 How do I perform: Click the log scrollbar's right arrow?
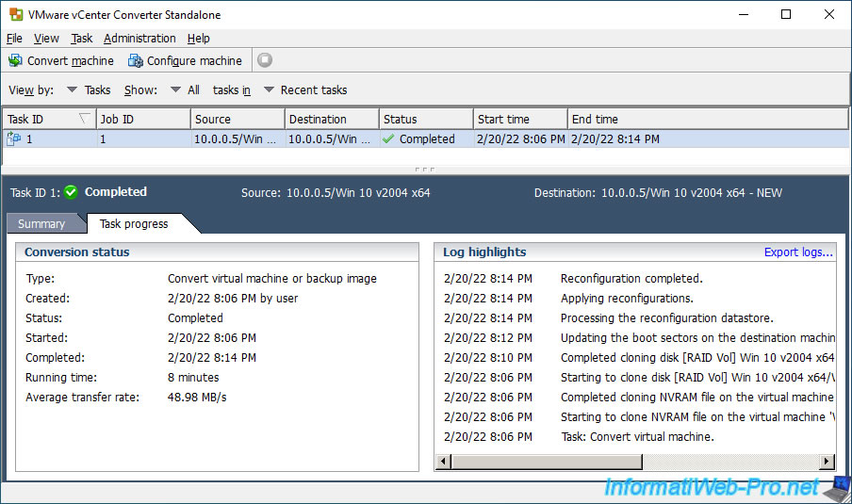[827, 462]
